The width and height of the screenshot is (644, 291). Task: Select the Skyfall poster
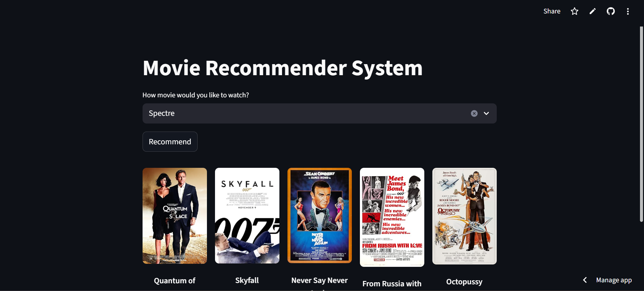coord(247,216)
